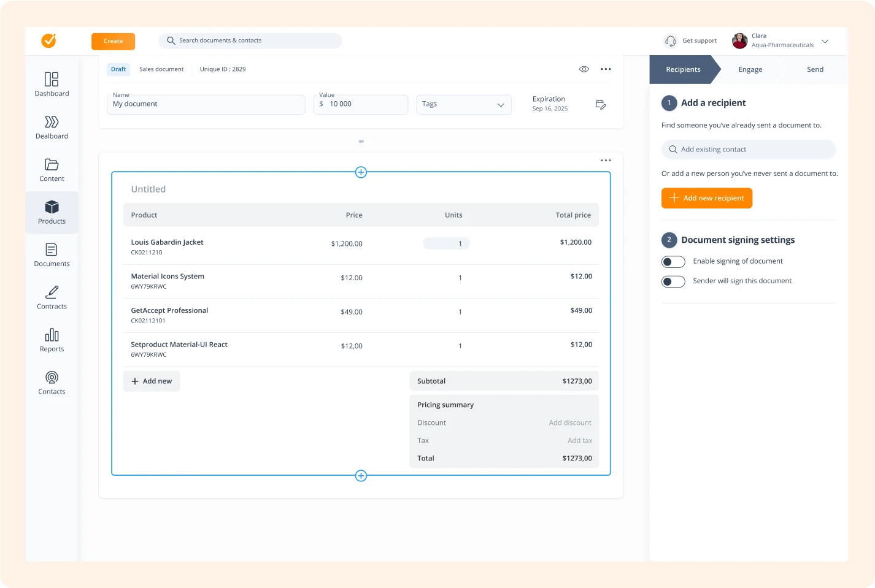Click Add new recipient button
The height and width of the screenshot is (588, 875).
pos(707,198)
